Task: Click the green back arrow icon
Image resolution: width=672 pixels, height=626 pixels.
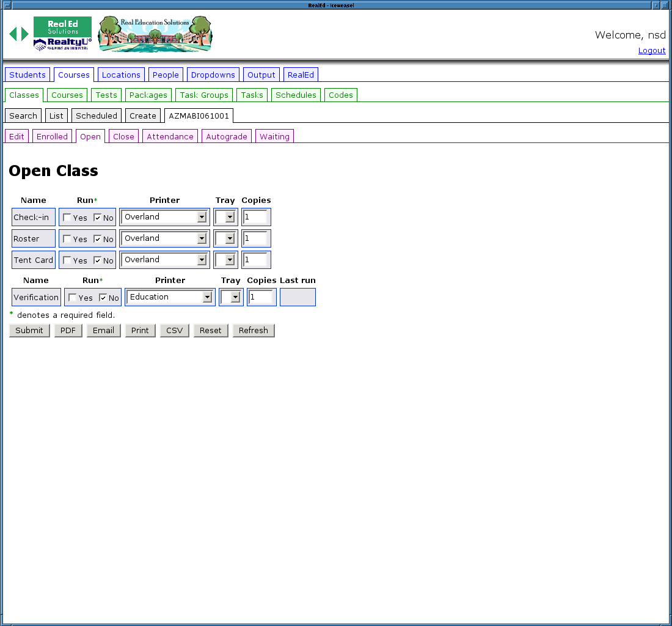Action: [13, 34]
